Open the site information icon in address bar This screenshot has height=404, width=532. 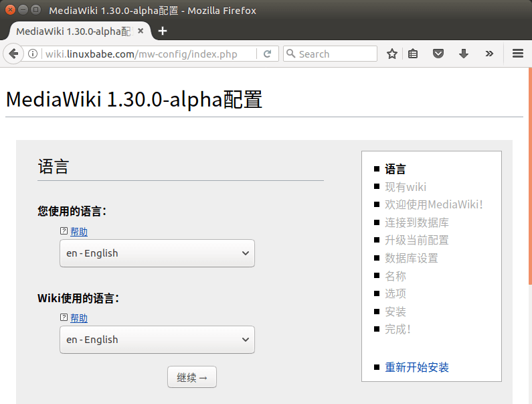coord(33,54)
